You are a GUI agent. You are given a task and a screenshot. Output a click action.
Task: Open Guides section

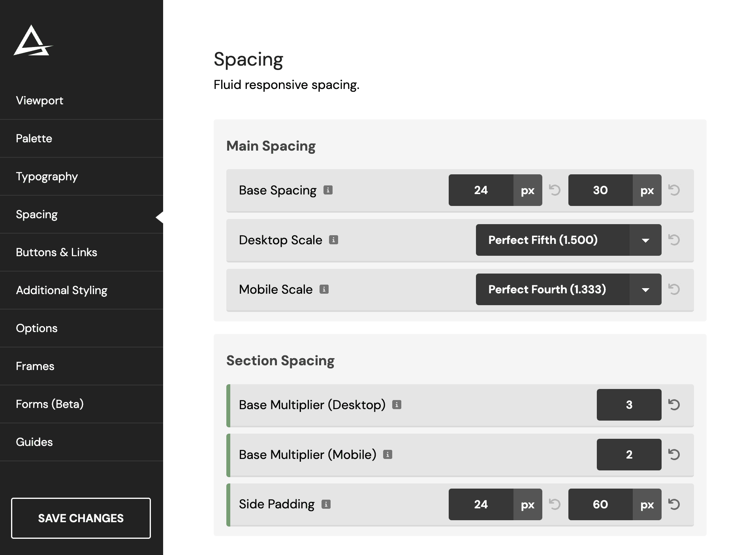point(81,442)
